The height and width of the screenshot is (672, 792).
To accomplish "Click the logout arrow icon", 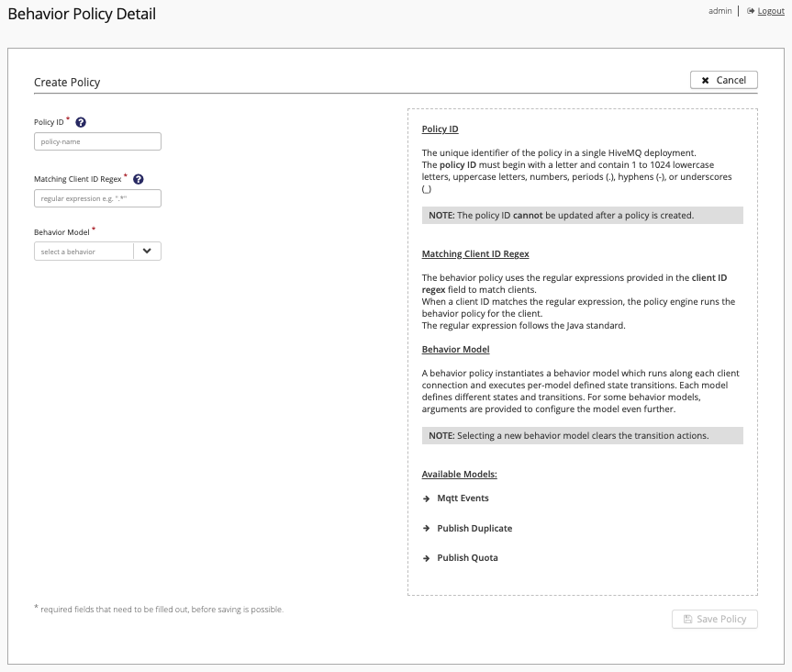I will 750,11.
